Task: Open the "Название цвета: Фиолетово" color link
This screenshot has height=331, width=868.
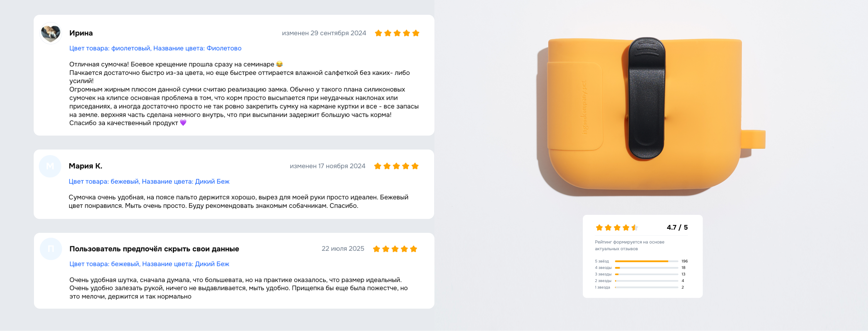Action: [x=197, y=48]
